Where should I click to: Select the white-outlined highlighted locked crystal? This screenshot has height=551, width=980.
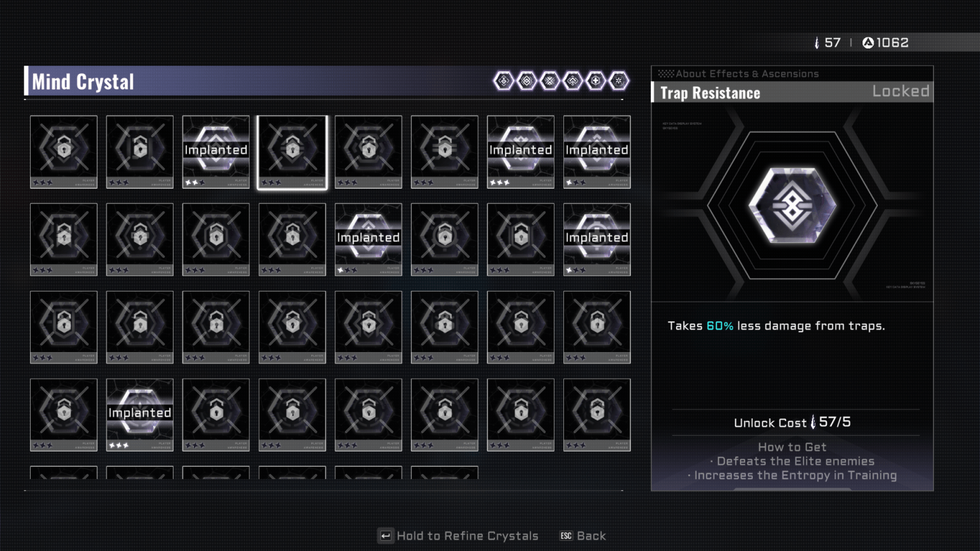coord(292,152)
